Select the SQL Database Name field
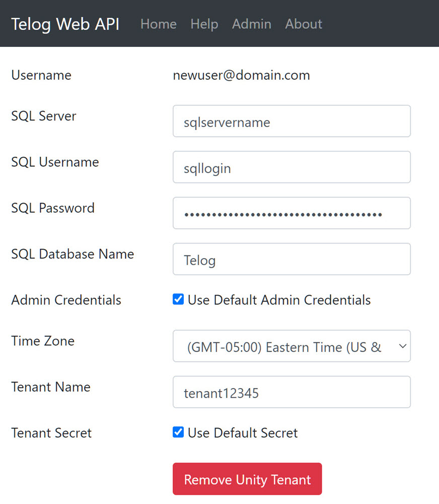 pyautogui.click(x=291, y=259)
